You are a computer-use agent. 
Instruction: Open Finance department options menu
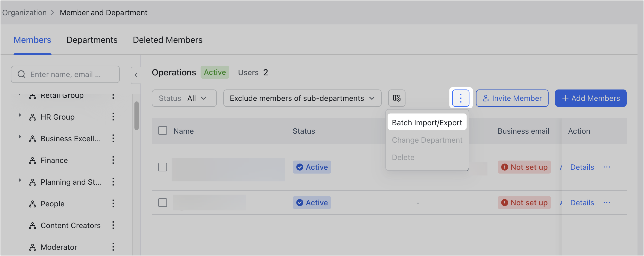tap(113, 160)
